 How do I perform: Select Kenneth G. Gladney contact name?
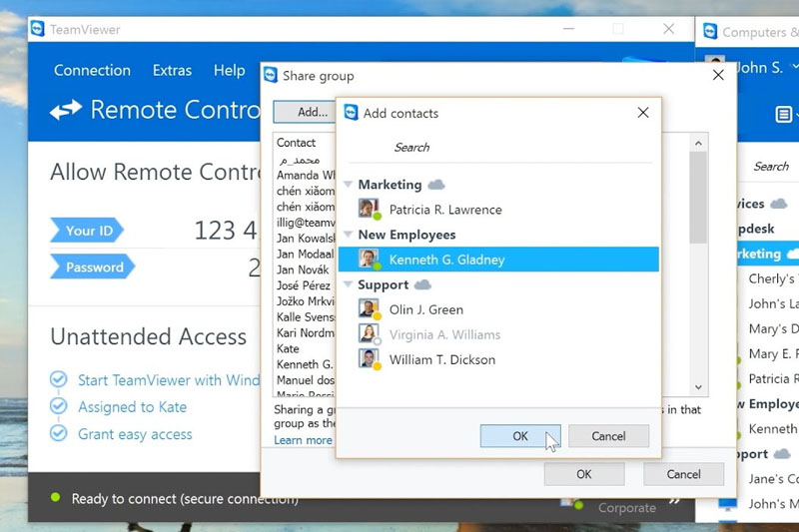coord(446,260)
